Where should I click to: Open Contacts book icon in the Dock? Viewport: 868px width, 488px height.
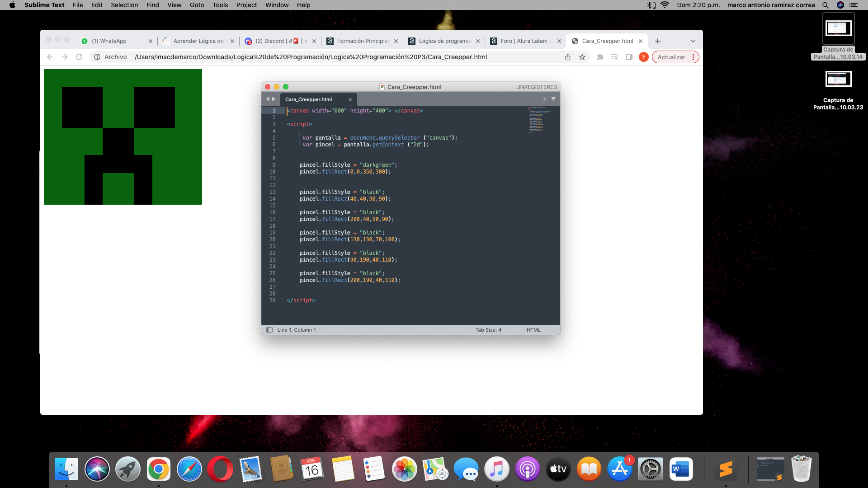click(282, 469)
